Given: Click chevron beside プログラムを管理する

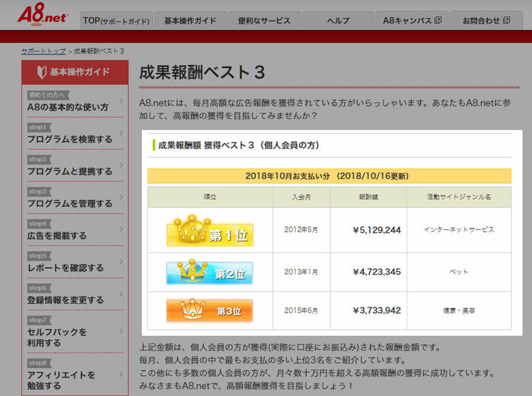Looking at the screenshot, I should (x=121, y=197).
